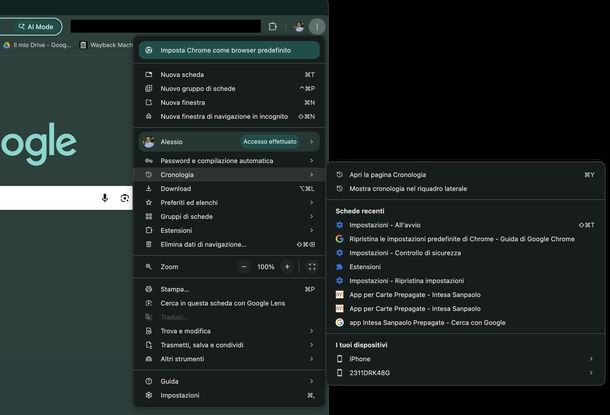Image resolution: width=610 pixels, height=415 pixels.
Task: Click the fullscreen icon next to zoom
Action: point(312,267)
